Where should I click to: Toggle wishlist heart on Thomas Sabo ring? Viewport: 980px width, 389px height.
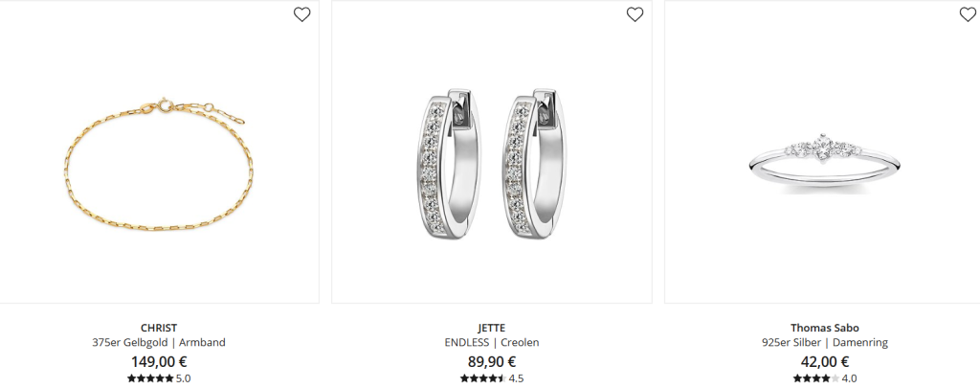coord(968,14)
